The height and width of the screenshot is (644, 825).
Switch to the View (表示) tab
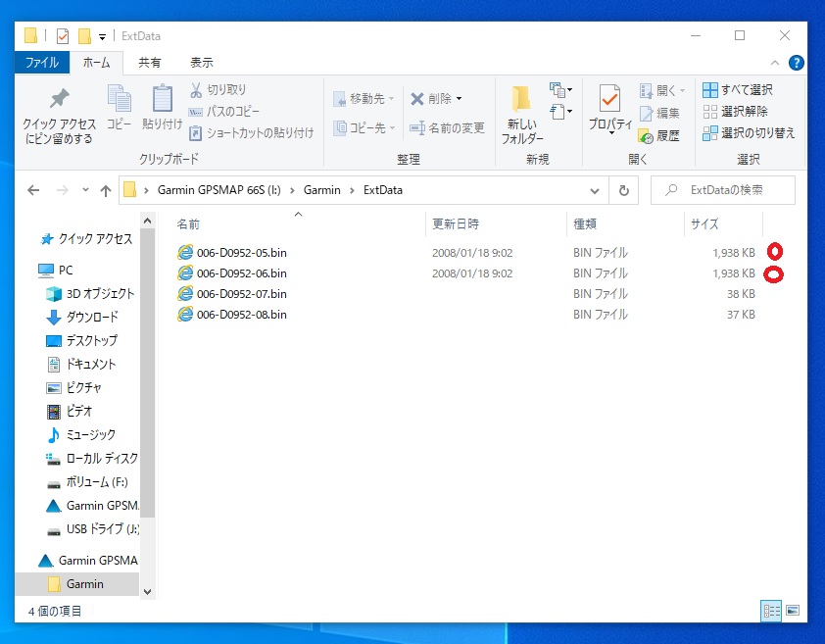pyautogui.click(x=202, y=63)
